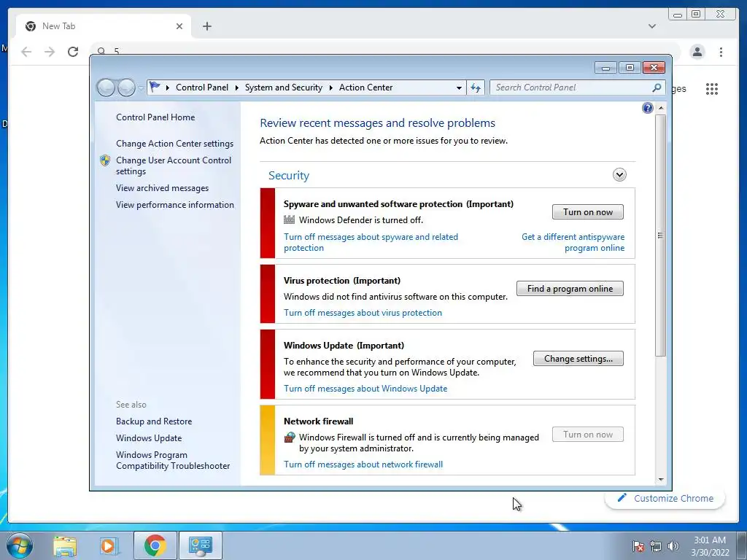Open Google apps grid in Chrome
The height and width of the screenshot is (560, 747).
pos(712,88)
